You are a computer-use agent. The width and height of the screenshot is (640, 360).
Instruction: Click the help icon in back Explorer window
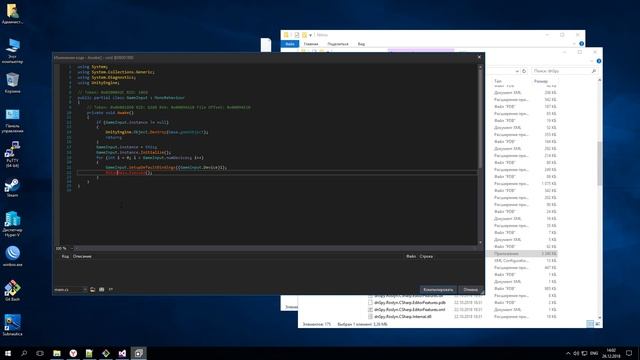(581, 44)
